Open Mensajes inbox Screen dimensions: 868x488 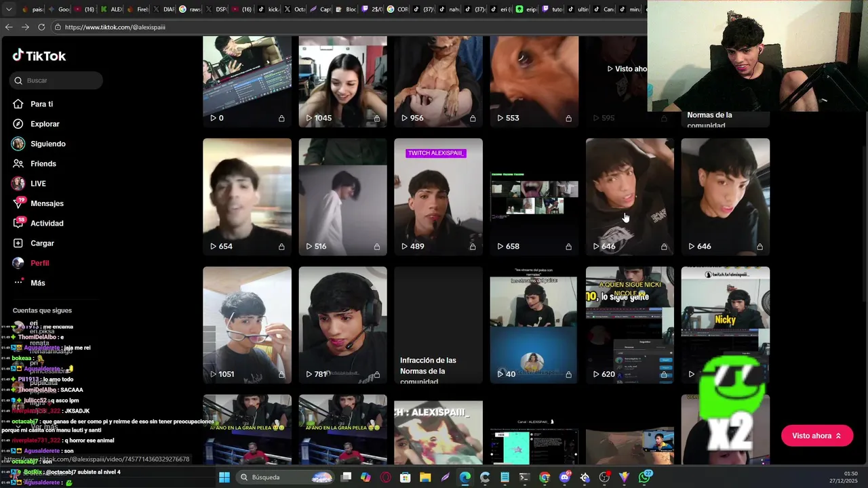click(x=47, y=203)
